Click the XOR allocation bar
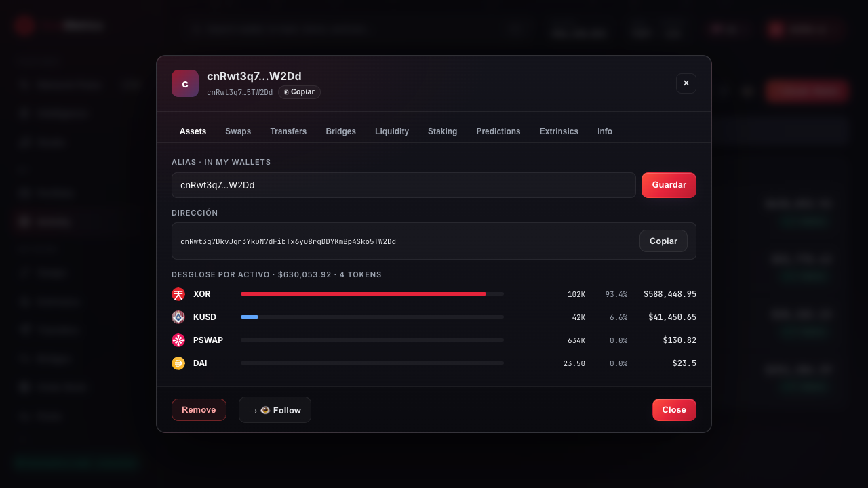 372,294
